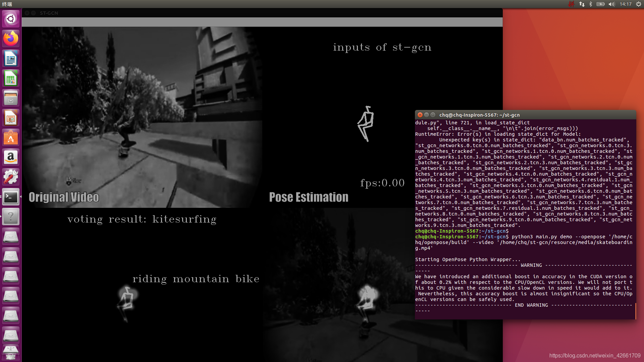Open System Settings via the wrench icon
The image size is (644, 362).
11,177
